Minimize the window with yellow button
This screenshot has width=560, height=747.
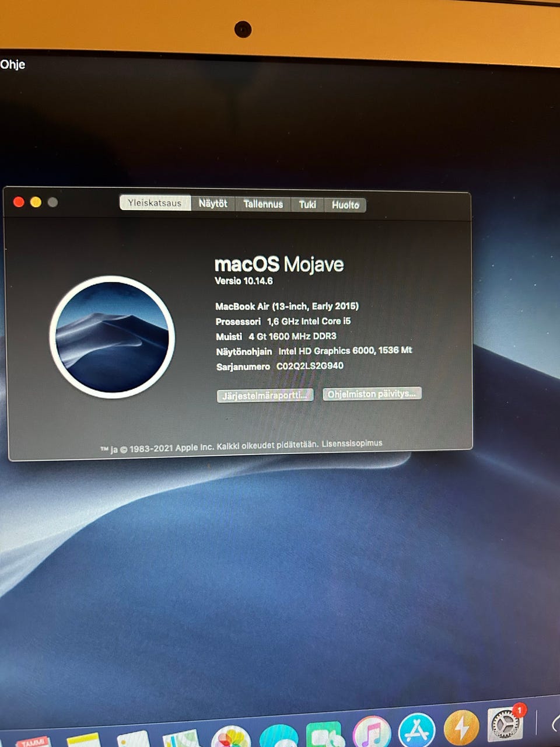(36, 202)
